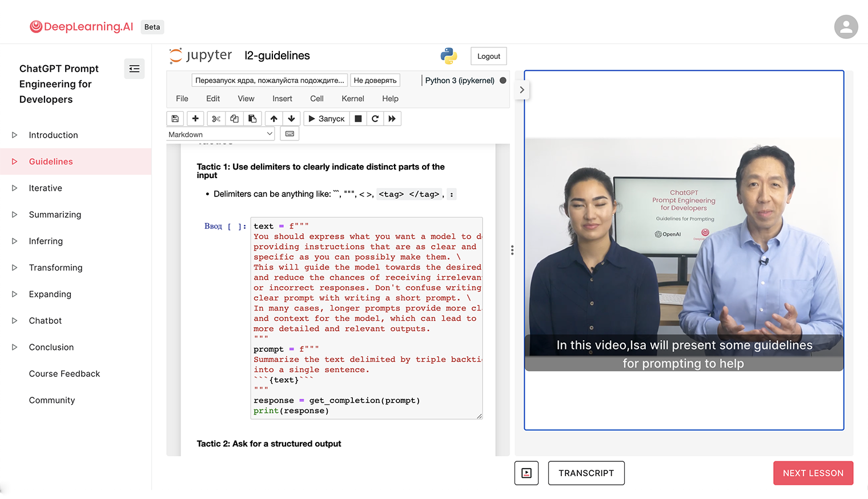Open Course Feedback link
Screen dimensions: 868x499
(x=65, y=374)
